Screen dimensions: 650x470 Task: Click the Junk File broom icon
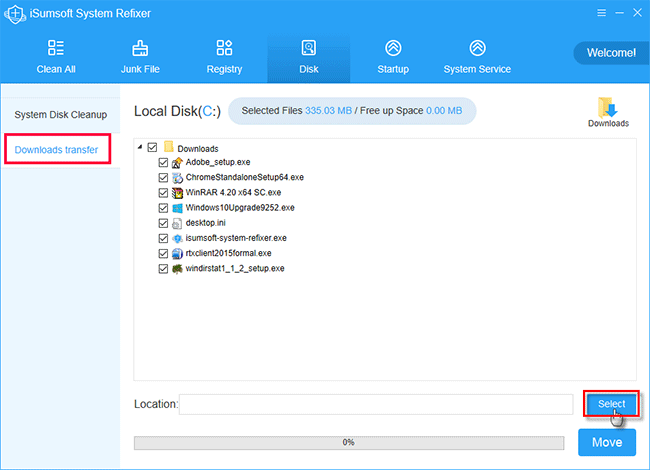140,48
